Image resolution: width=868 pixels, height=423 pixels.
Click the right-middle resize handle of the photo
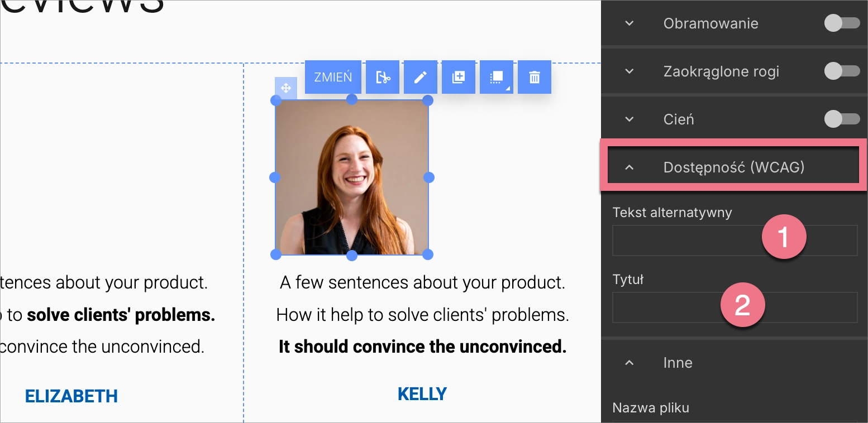click(429, 177)
